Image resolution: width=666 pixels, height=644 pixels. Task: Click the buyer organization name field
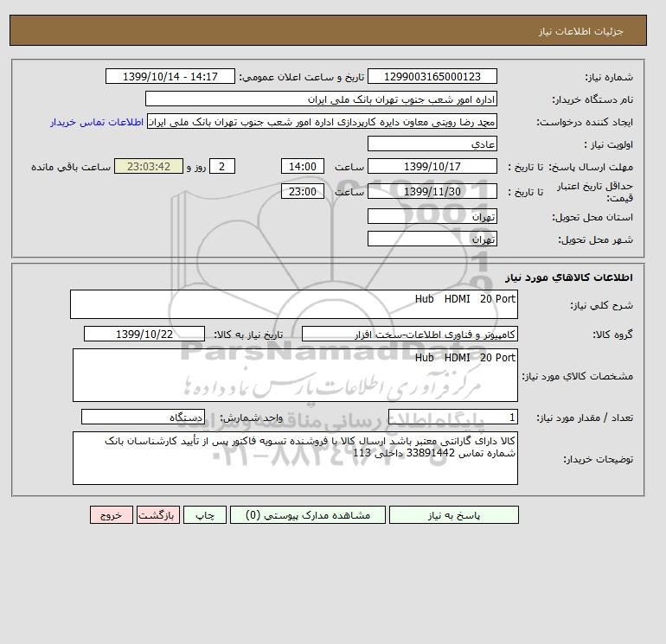[321, 99]
